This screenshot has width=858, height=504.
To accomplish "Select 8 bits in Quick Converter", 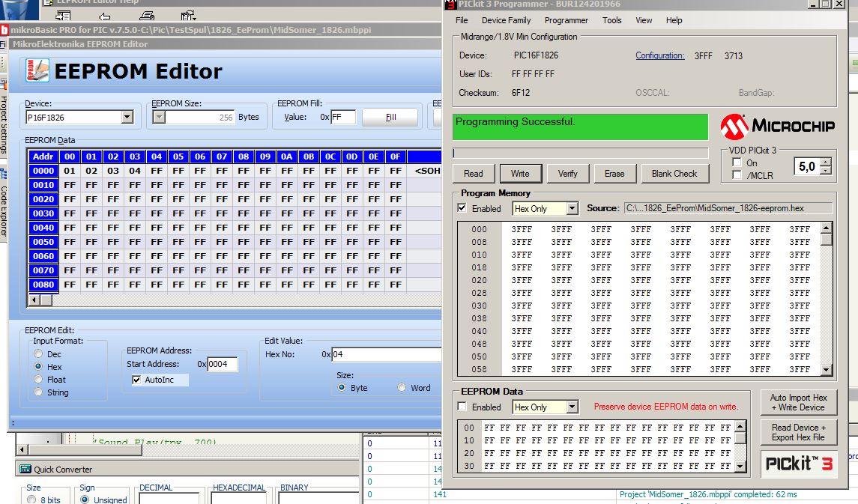I will click(31, 499).
